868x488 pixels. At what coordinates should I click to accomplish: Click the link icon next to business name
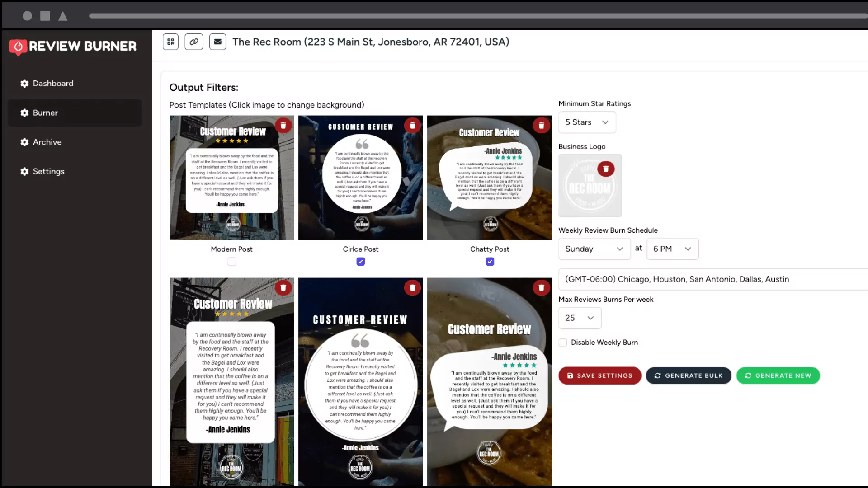[x=194, y=42]
